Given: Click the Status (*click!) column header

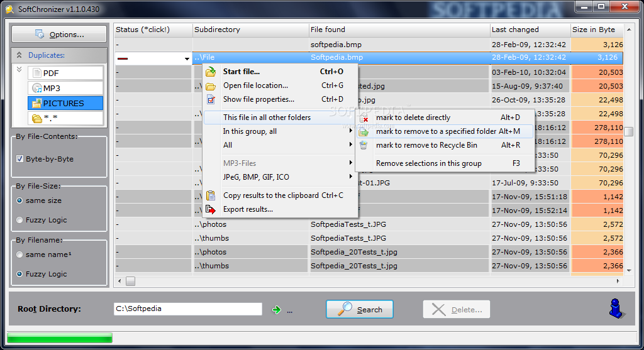Looking at the screenshot, I should (x=153, y=30).
